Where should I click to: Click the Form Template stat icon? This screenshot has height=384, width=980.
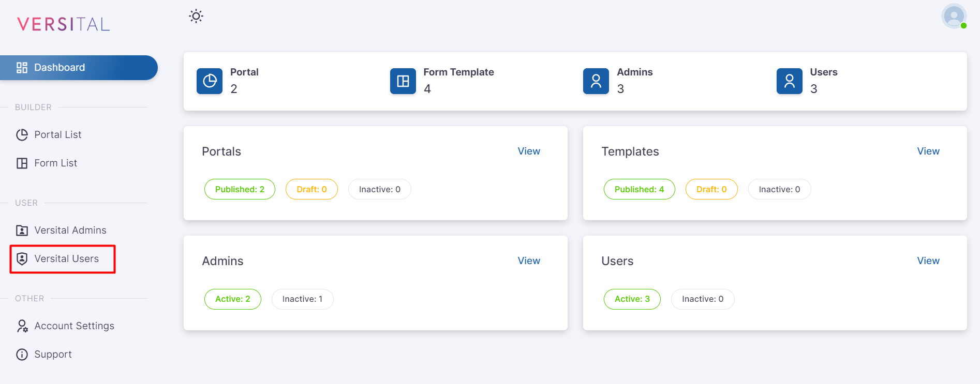point(403,81)
